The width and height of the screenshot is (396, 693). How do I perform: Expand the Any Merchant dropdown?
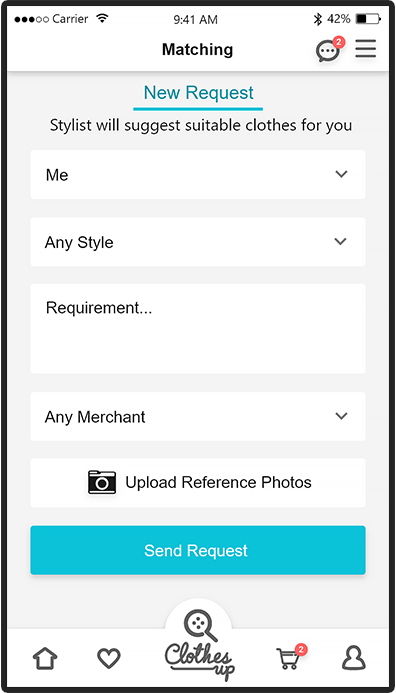tap(198, 416)
